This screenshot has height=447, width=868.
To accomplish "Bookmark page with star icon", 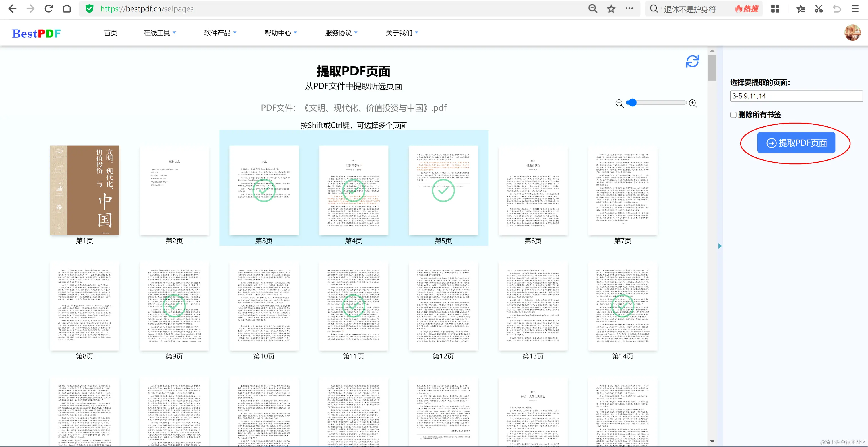I will pyautogui.click(x=611, y=9).
